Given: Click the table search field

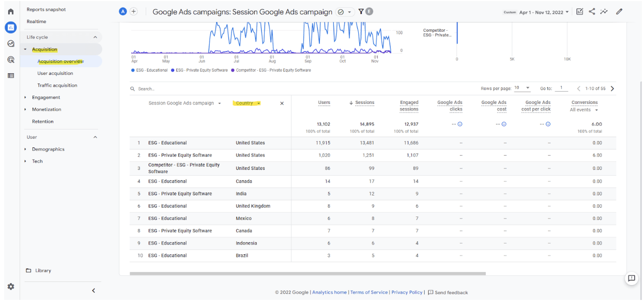Looking at the screenshot, I should tap(146, 89).
